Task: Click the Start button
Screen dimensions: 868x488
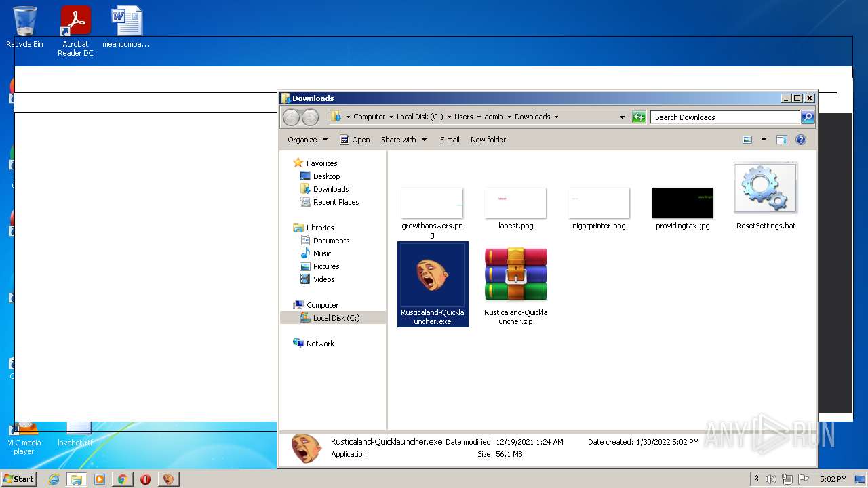Action: pos(18,479)
